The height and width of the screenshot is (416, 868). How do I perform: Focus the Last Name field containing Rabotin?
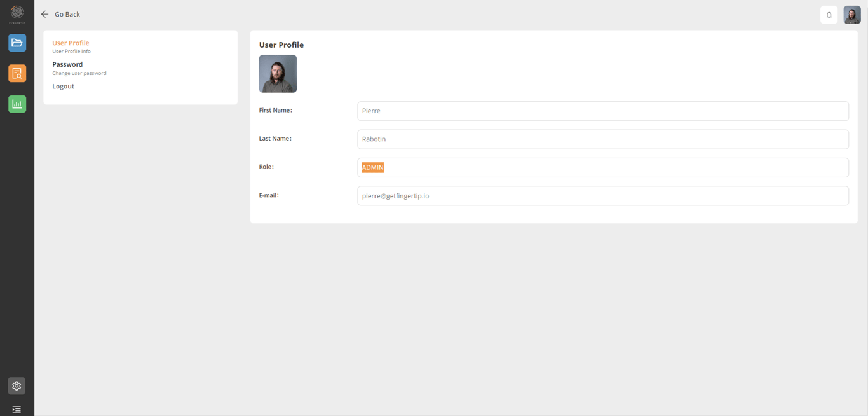point(603,139)
